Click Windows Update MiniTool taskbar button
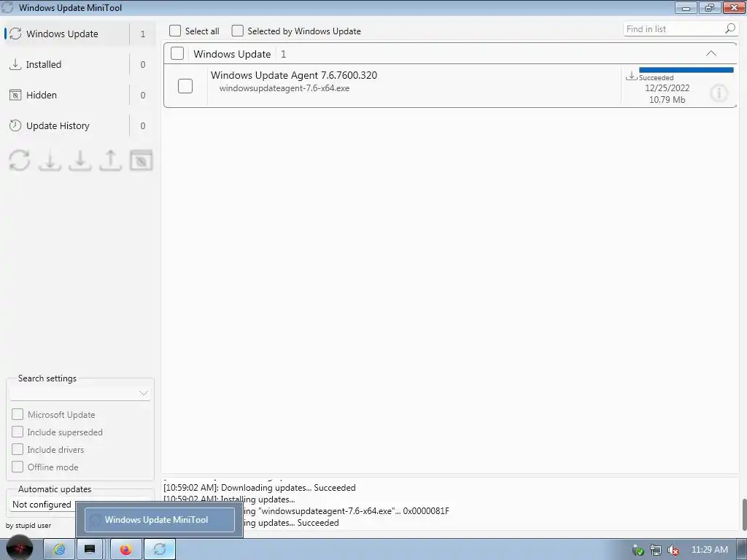This screenshot has height=560, width=747. pyautogui.click(x=160, y=550)
